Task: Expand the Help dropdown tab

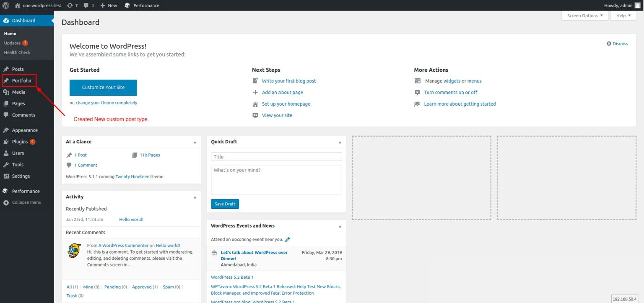Action: [x=623, y=16]
